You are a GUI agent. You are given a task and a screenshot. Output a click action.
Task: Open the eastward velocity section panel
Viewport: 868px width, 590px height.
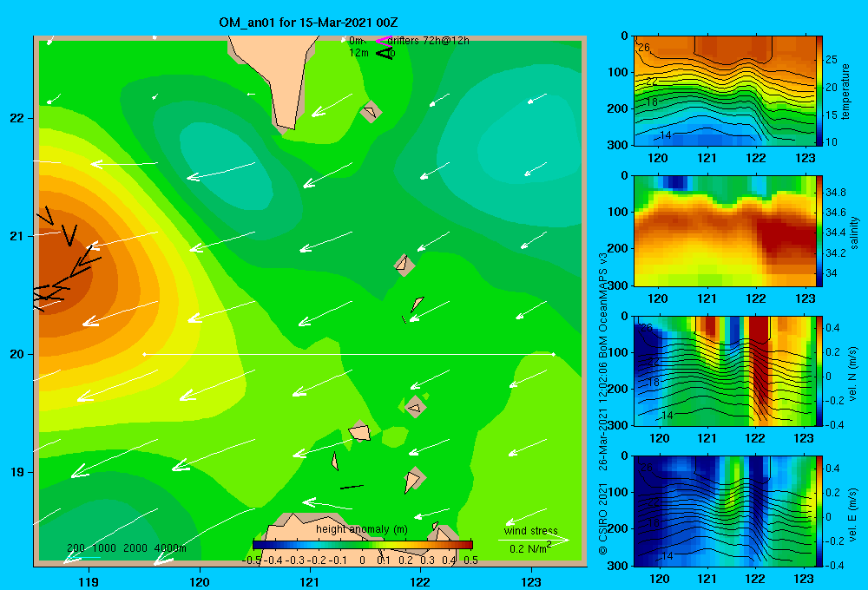pos(724,511)
